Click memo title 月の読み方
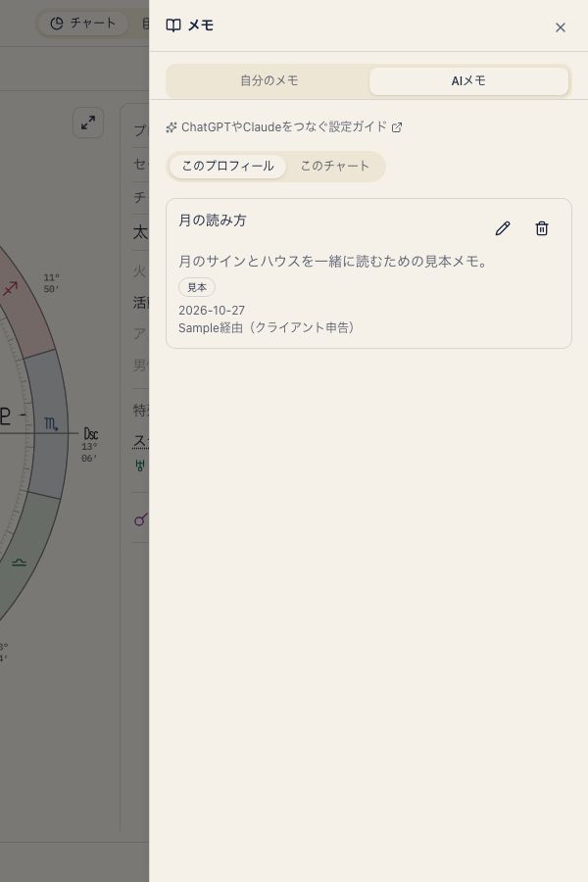This screenshot has height=882, width=588. pos(212,220)
